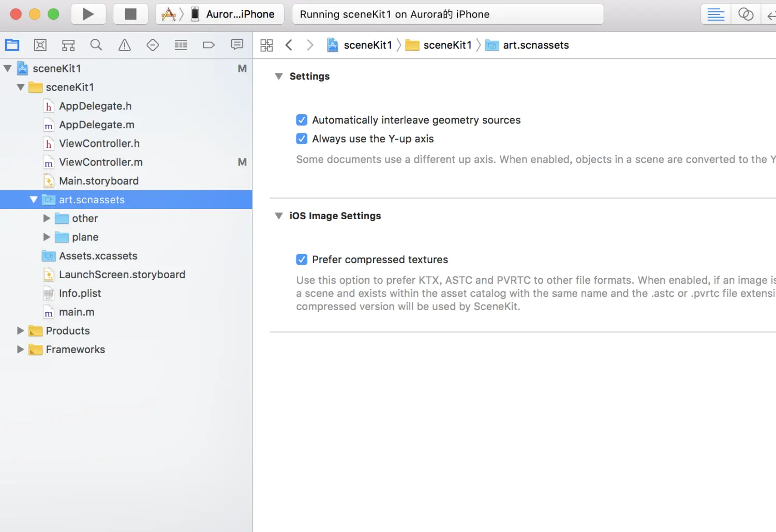Select the sceneKit1 group folder row
The height and width of the screenshot is (532, 776).
[126, 87]
